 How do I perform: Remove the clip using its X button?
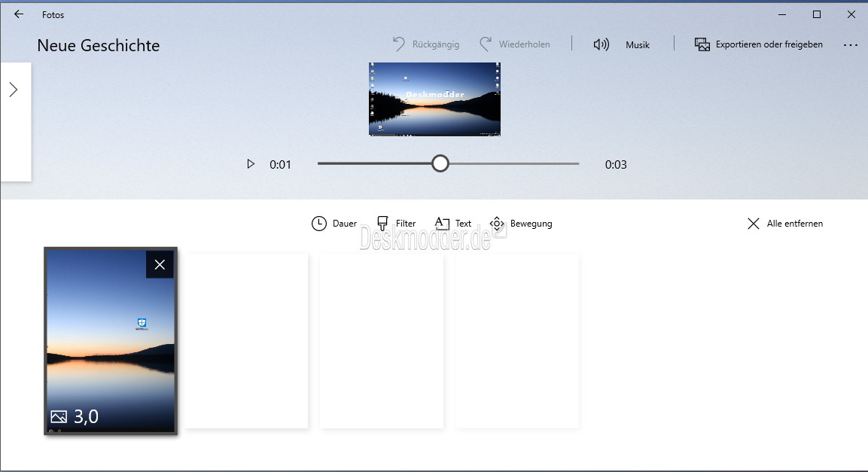pos(160,264)
